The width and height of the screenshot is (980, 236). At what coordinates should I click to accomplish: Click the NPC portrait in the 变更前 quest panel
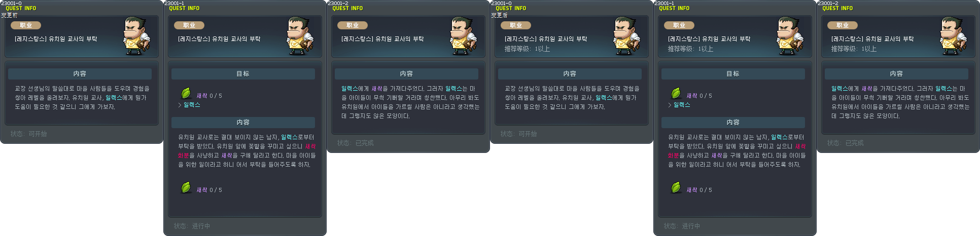coord(137,36)
